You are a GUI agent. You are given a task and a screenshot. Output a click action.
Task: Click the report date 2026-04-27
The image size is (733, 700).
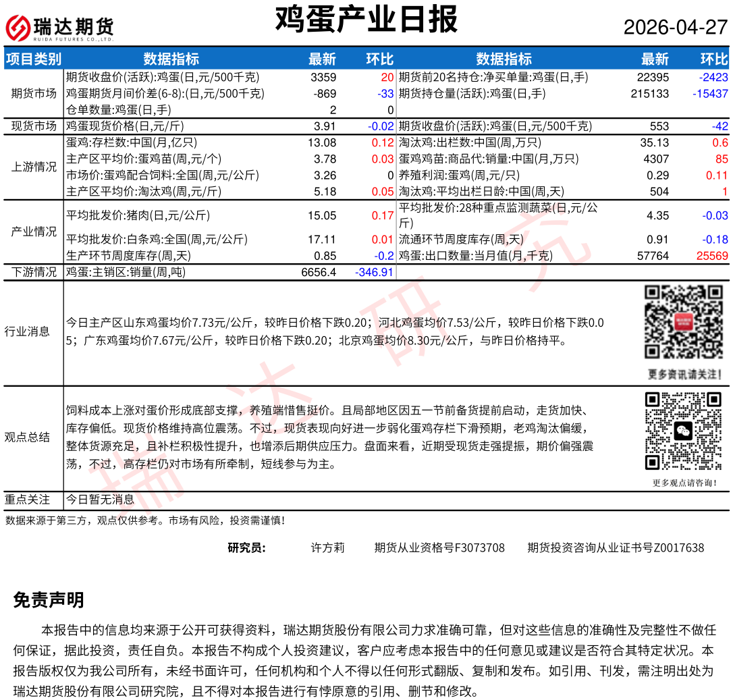pyautogui.click(x=676, y=28)
